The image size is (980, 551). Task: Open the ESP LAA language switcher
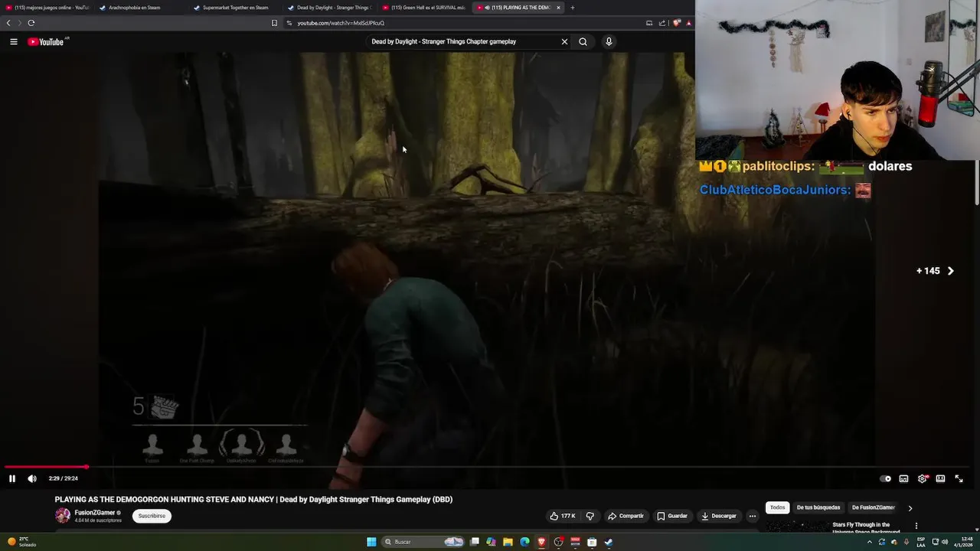coord(920,542)
